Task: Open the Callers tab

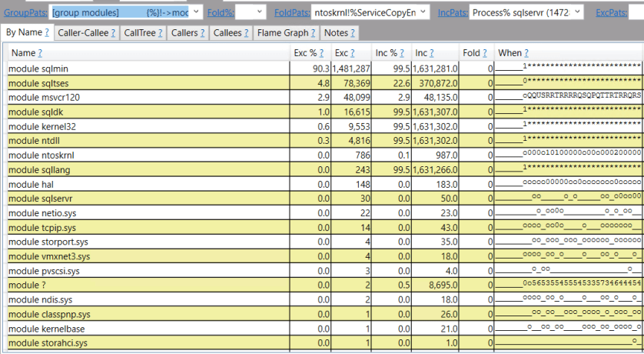Action: 188,33
